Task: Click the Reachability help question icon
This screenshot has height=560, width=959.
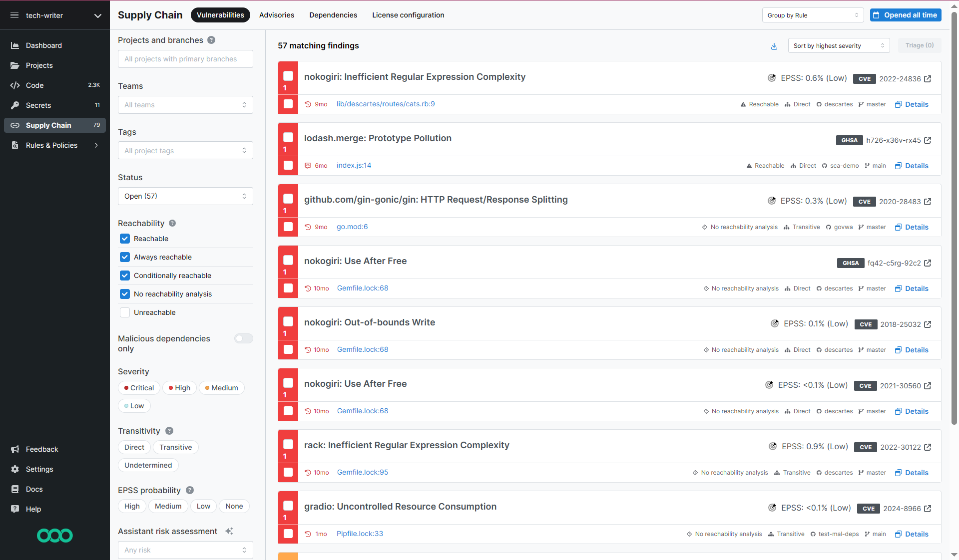Action: 172,223
